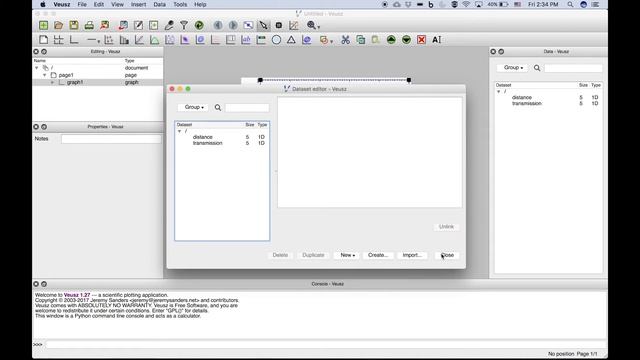Add a function plot widget
Screen dimensions: 640x360
point(154,40)
